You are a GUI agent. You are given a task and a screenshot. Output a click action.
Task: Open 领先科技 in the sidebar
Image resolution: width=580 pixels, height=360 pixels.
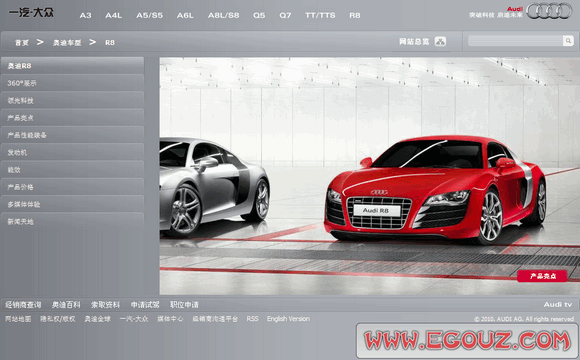(x=72, y=100)
